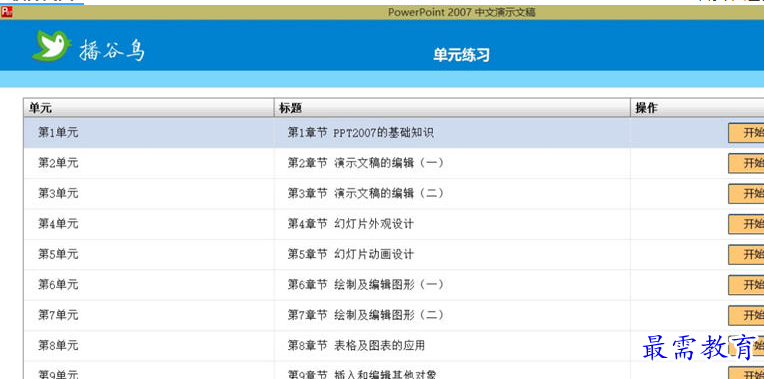Click 第5章节 幻灯片动画设计 title
This screenshot has height=379, width=764.
(x=350, y=254)
